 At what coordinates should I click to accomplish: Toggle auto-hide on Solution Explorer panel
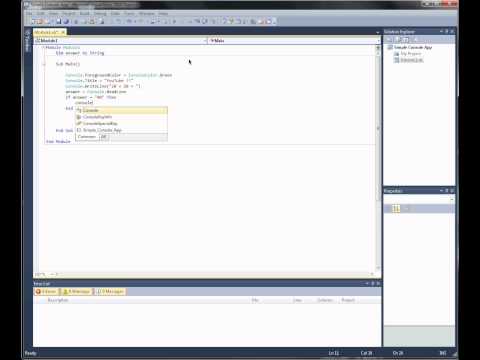[x=447, y=31]
